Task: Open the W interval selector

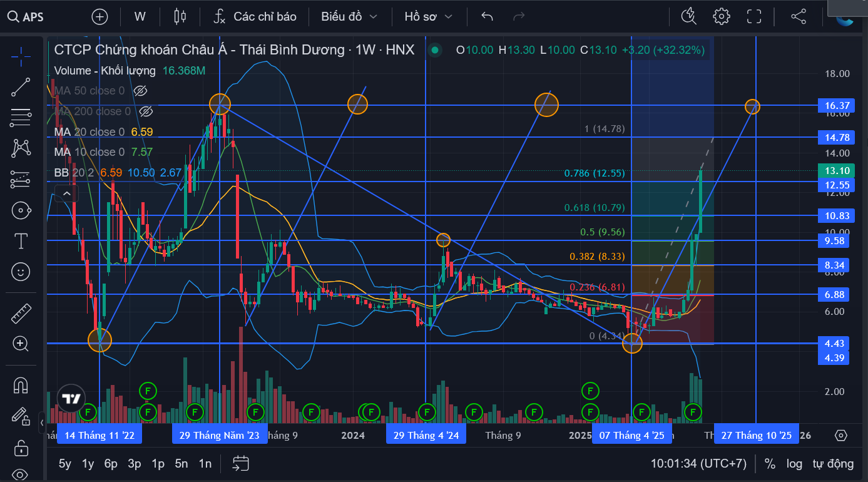Action: (140, 16)
